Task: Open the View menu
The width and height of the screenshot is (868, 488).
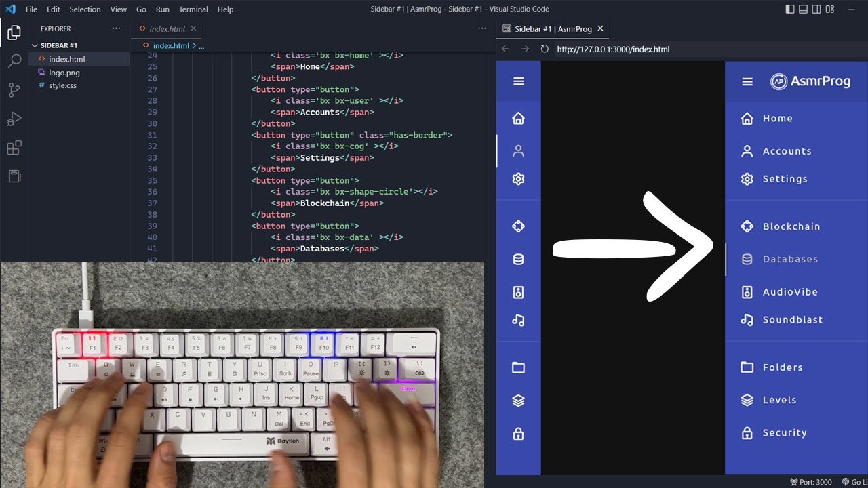Action: pyautogui.click(x=119, y=9)
